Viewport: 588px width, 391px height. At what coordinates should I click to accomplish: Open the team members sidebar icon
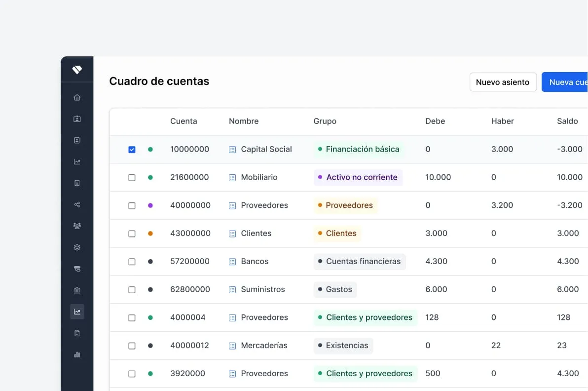coord(77,226)
